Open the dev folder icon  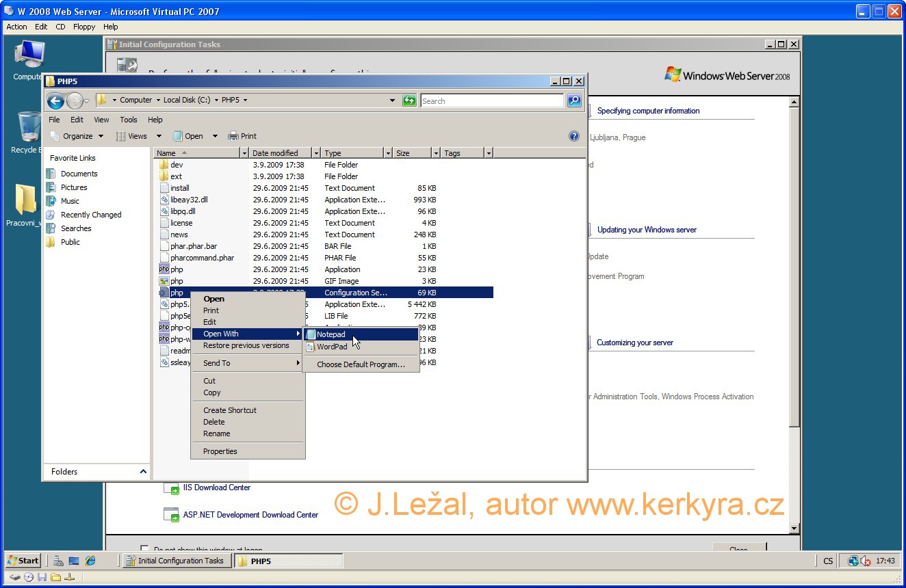point(164,165)
